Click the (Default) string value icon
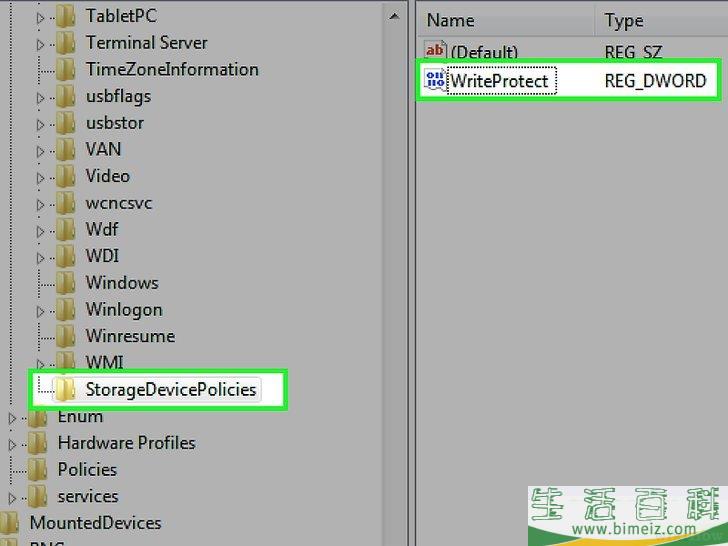This screenshot has width=728, height=546. coord(435,51)
